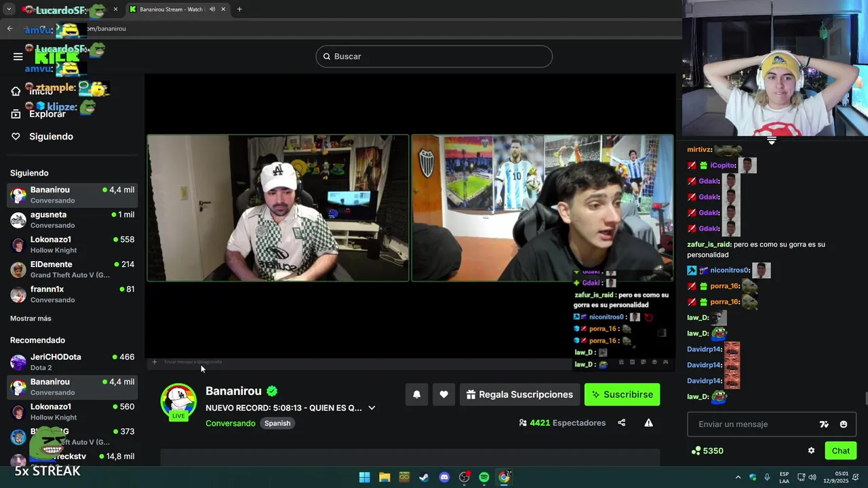
Task: Mute the Bananirou Stream tab audio
Action: (212, 9)
